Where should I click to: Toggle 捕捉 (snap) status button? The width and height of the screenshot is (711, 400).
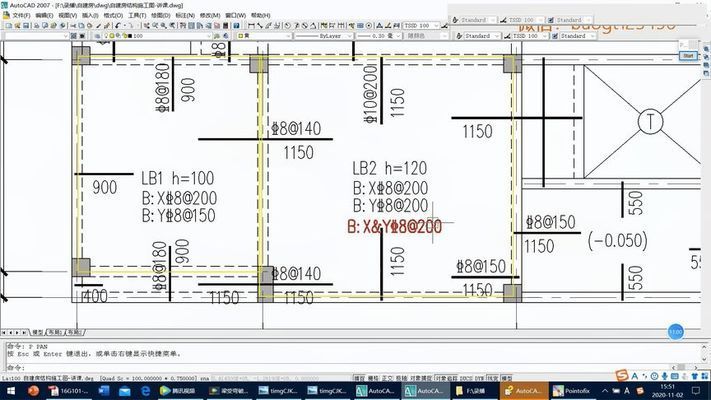[359, 378]
